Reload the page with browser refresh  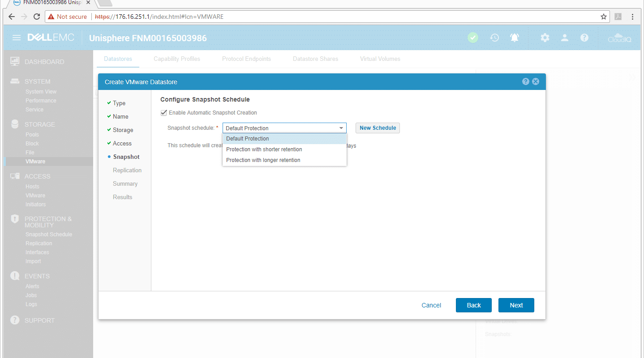pyautogui.click(x=37, y=17)
